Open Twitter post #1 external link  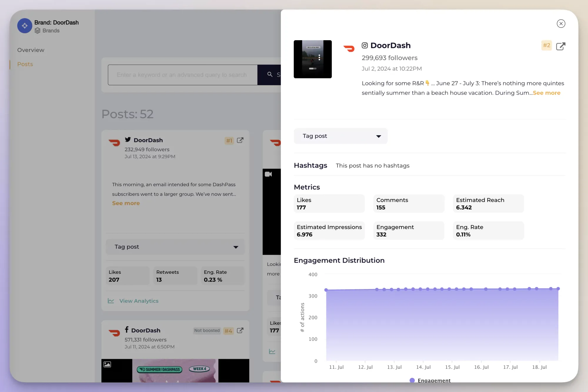point(240,140)
